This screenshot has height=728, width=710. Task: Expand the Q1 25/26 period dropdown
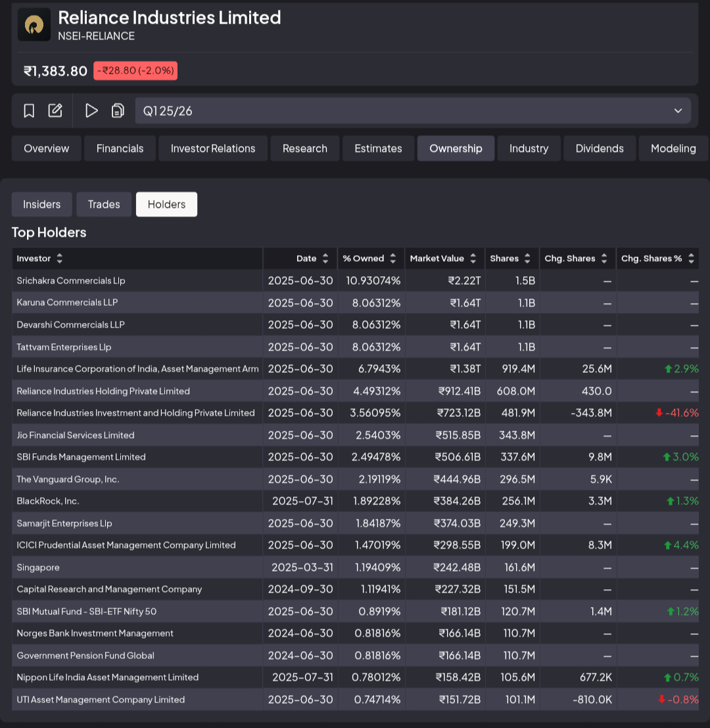tap(413, 110)
